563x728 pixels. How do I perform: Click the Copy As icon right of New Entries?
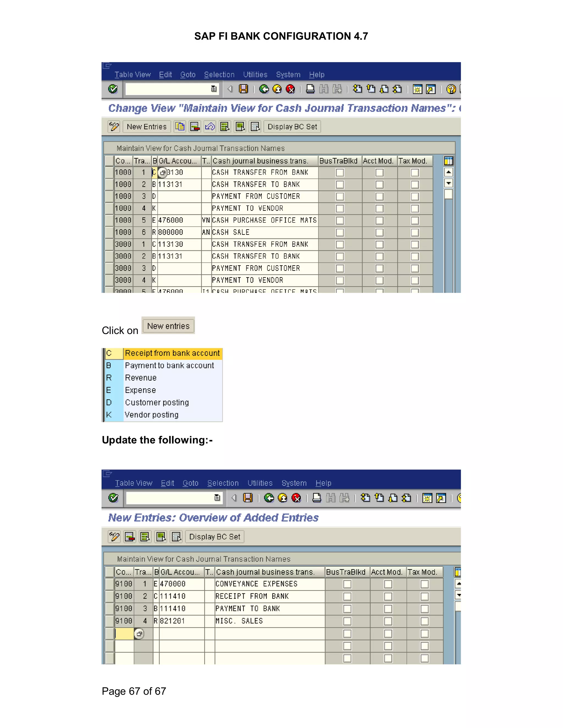pos(180,127)
